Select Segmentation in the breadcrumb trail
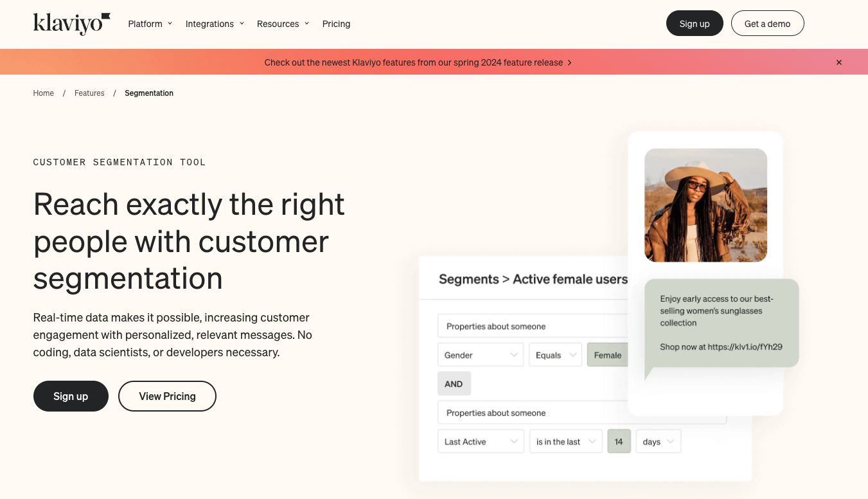The image size is (868, 499). tap(148, 93)
